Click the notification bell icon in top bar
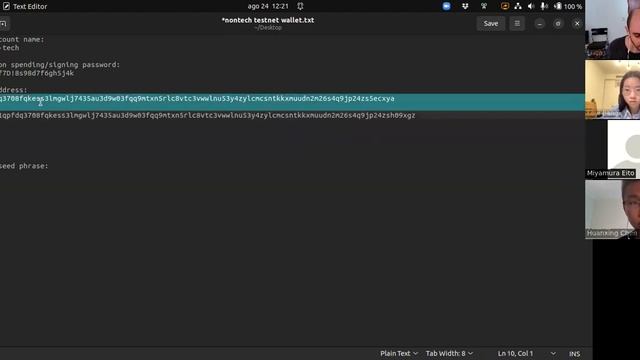 pos(300,6)
